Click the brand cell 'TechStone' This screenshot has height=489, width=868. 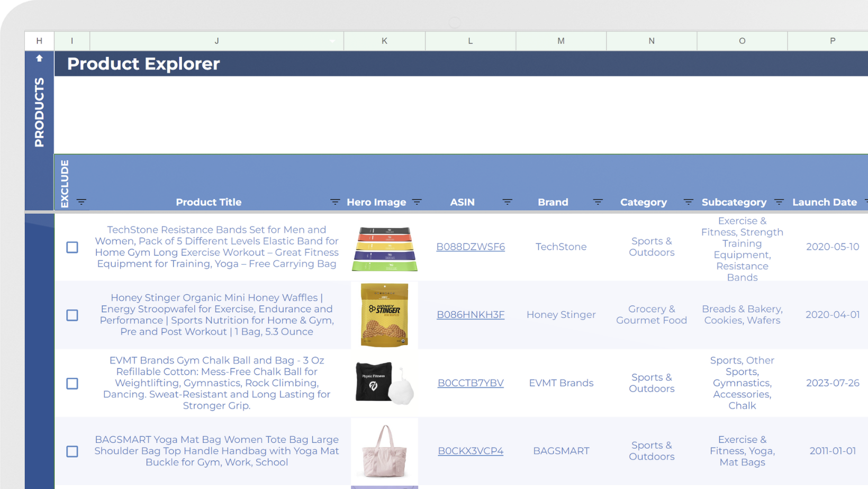click(x=561, y=247)
